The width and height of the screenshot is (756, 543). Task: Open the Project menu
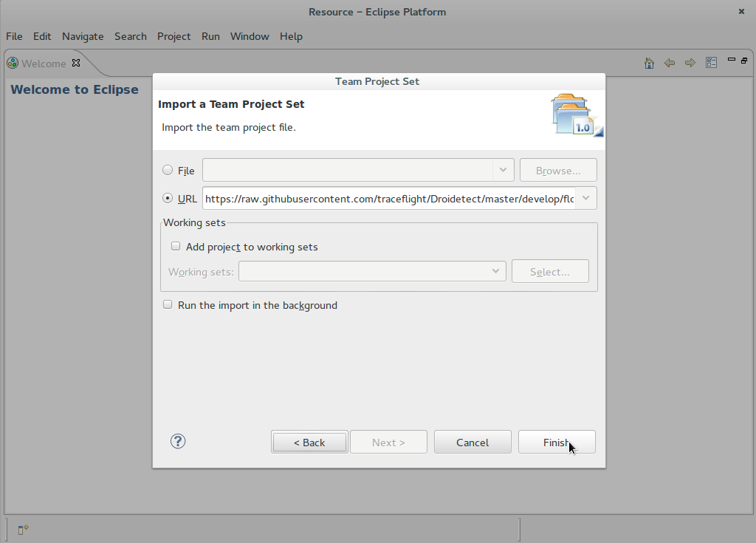173,36
